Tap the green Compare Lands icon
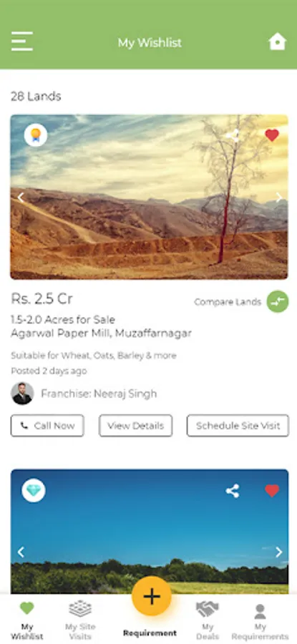This screenshot has width=297, height=644. [278, 301]
